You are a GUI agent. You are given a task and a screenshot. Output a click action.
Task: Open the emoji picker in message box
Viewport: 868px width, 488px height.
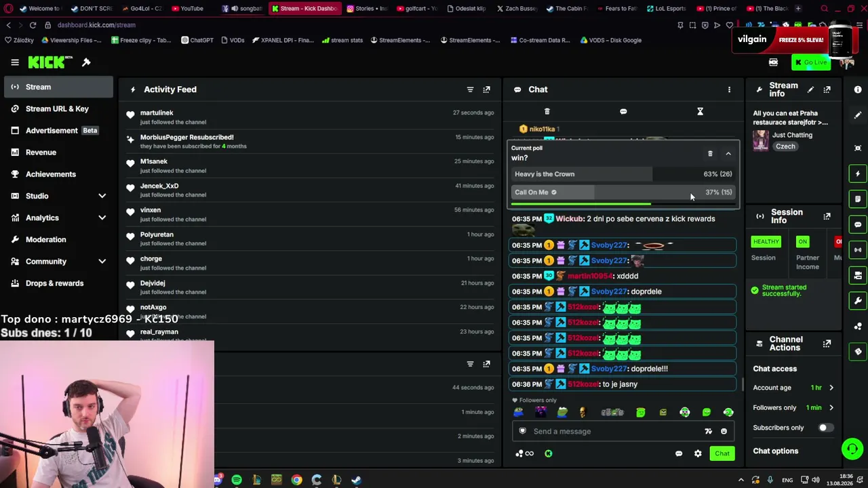(x=724, y=431)
